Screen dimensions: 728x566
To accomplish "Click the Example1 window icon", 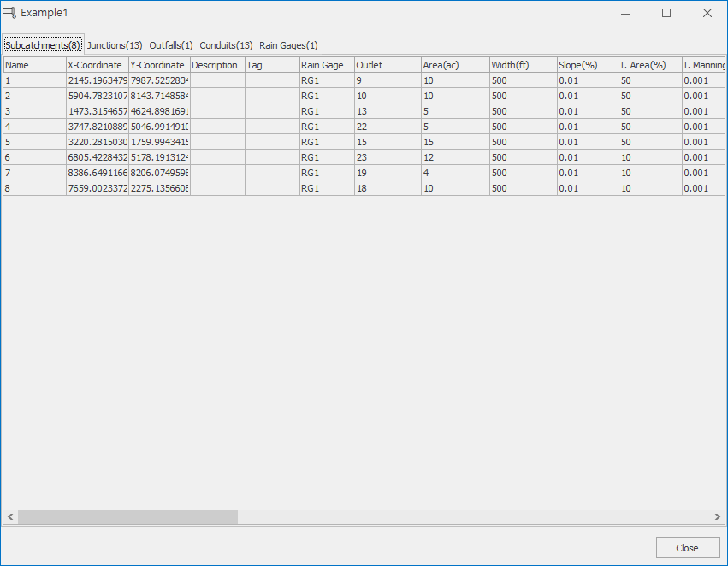I will pos(9,13).
